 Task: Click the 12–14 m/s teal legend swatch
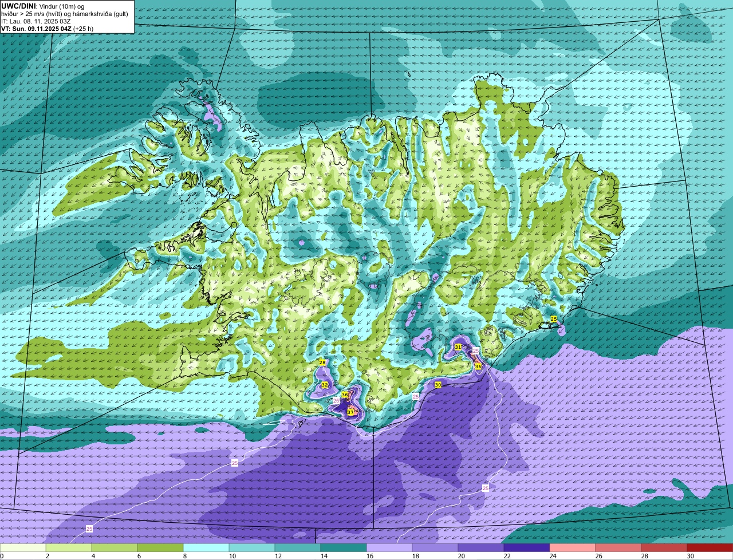(298, 547)
